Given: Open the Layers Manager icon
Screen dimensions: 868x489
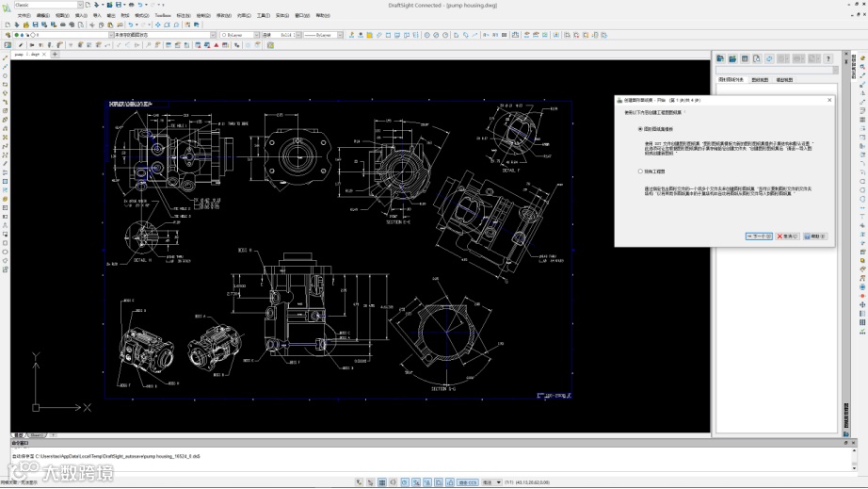Looking at the screenshot, I should coord(8,35).
